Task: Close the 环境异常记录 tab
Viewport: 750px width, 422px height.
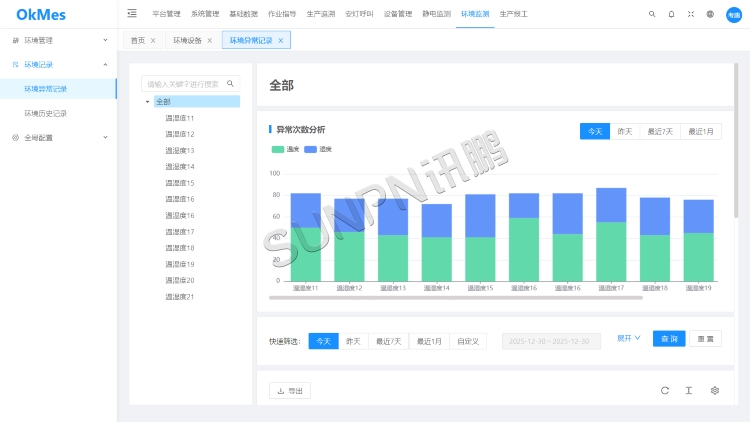Action: [x=281, y=41]
